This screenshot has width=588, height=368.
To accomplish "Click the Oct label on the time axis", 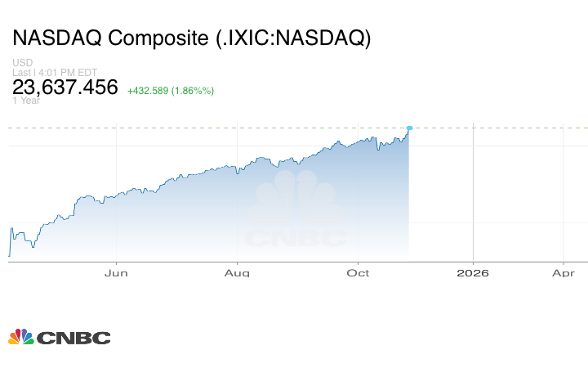I will pos(358,272).
